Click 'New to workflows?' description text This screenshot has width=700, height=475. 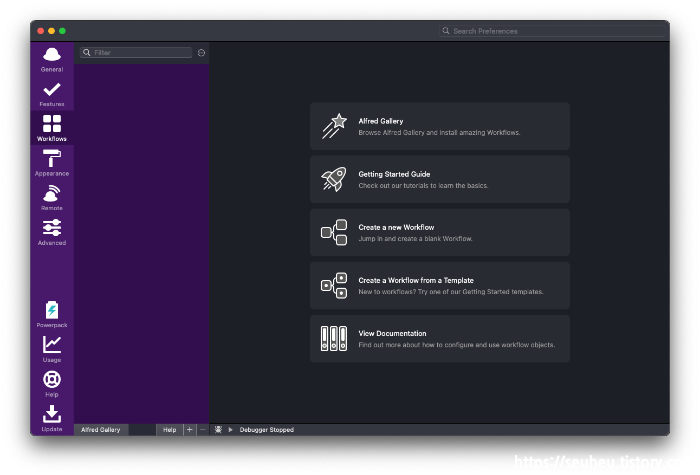click(x=451, y=292)
